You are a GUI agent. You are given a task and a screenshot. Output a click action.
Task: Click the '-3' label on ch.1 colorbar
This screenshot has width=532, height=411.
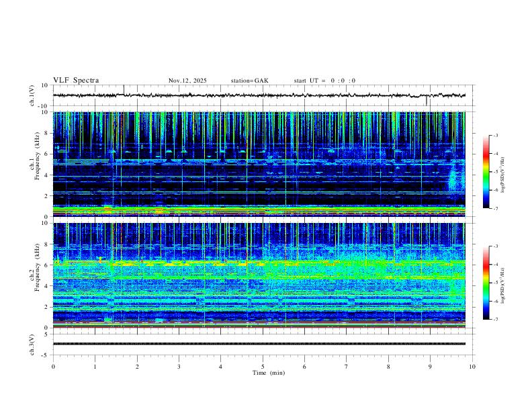pos(495,135)
